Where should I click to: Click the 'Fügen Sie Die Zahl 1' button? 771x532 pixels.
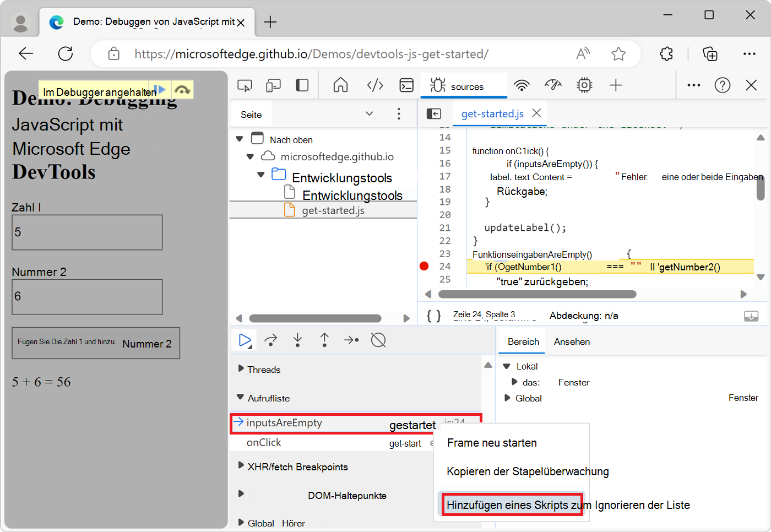(96, 343)
